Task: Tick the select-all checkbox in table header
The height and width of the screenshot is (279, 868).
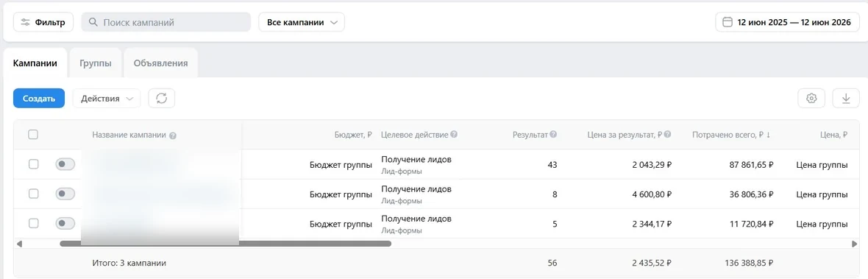Action: tap(33, 135)
